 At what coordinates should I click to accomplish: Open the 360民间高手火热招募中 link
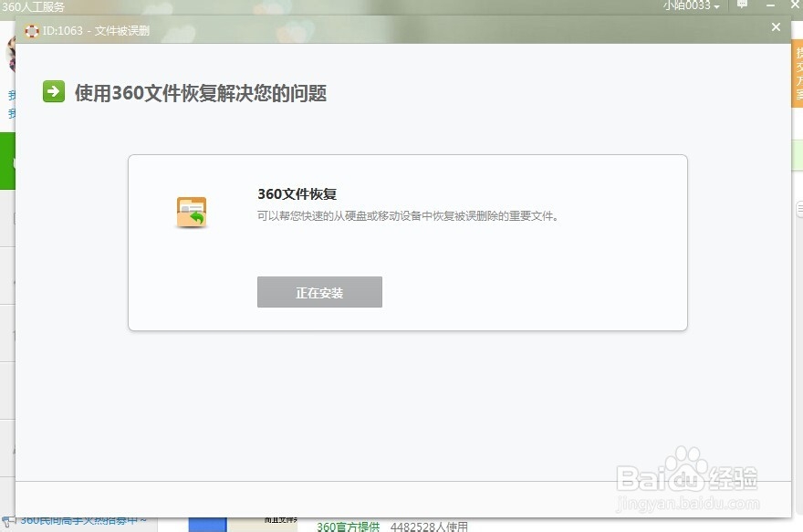pos(84,521)
